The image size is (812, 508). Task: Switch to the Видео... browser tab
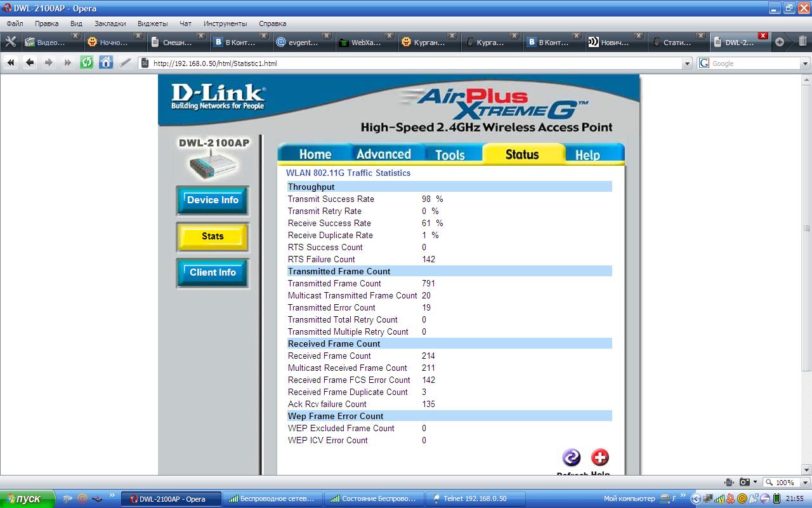click(x=51, y=43)
